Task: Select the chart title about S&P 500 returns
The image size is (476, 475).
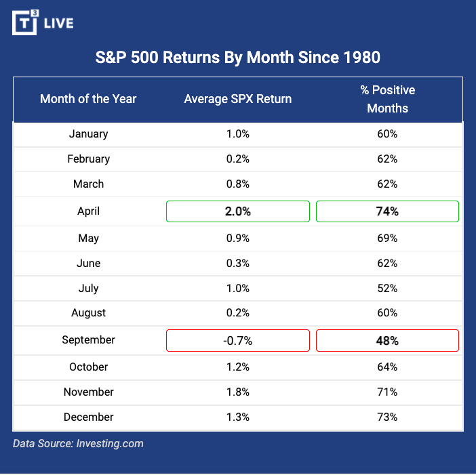Action: point(237,58)
